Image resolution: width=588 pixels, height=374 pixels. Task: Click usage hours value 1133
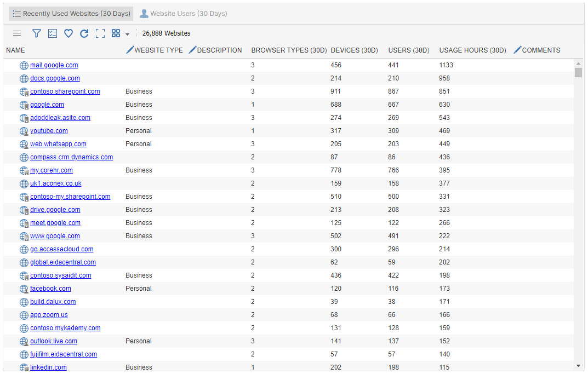coord(446,65)
